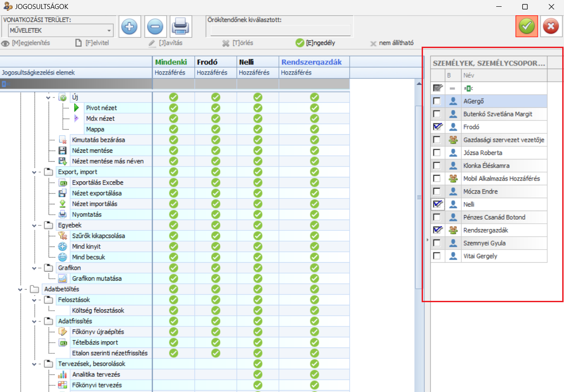This screenshot has height=392, width=564.
Task: Collapse the Adatbetöltés tree node
Action: click(x=20, y=290)
